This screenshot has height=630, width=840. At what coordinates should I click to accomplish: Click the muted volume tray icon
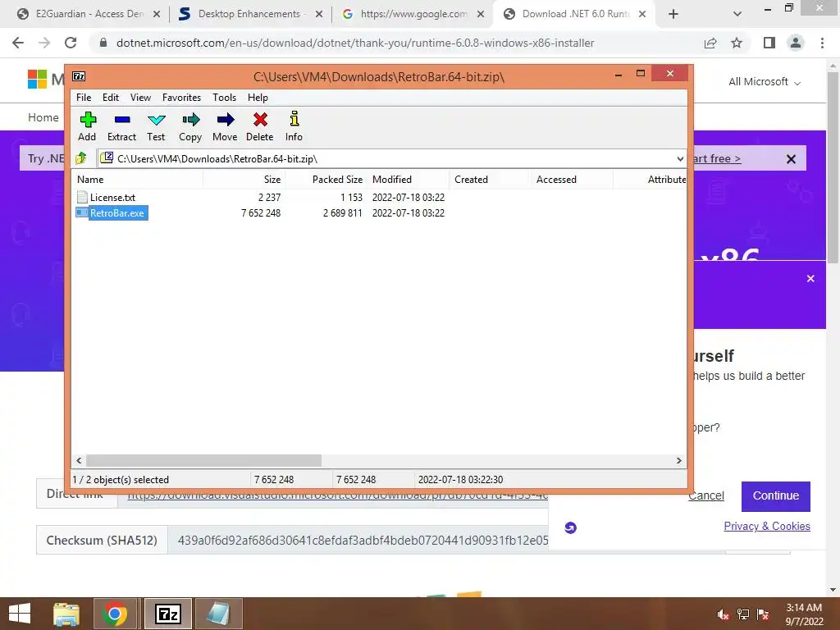pos(723,614)
